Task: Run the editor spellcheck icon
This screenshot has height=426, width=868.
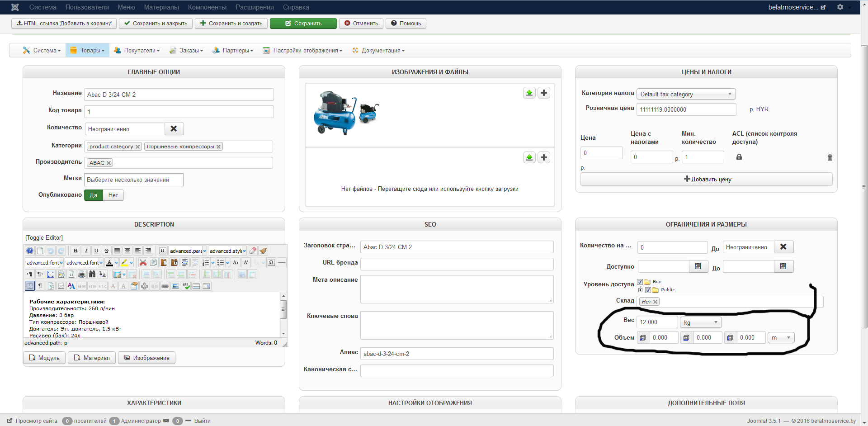Action: coord(186,286)
